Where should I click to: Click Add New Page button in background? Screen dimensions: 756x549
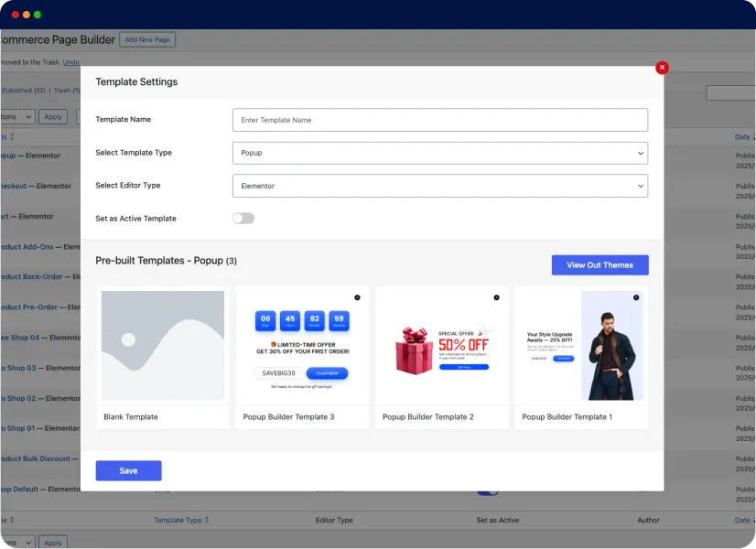[147, 39]
